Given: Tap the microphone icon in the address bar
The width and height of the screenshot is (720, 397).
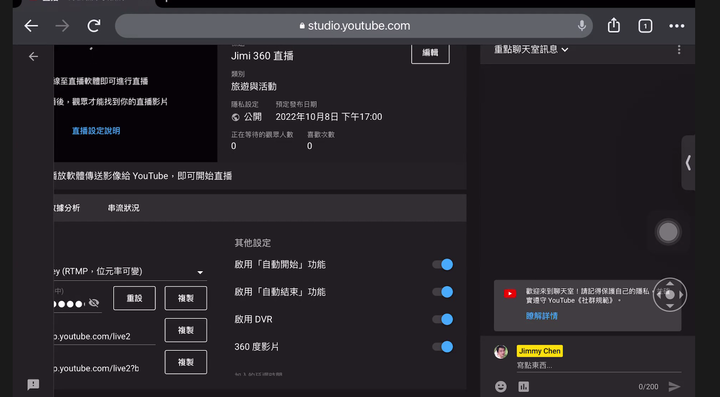Looking at the screenshot, I should 582,26.
